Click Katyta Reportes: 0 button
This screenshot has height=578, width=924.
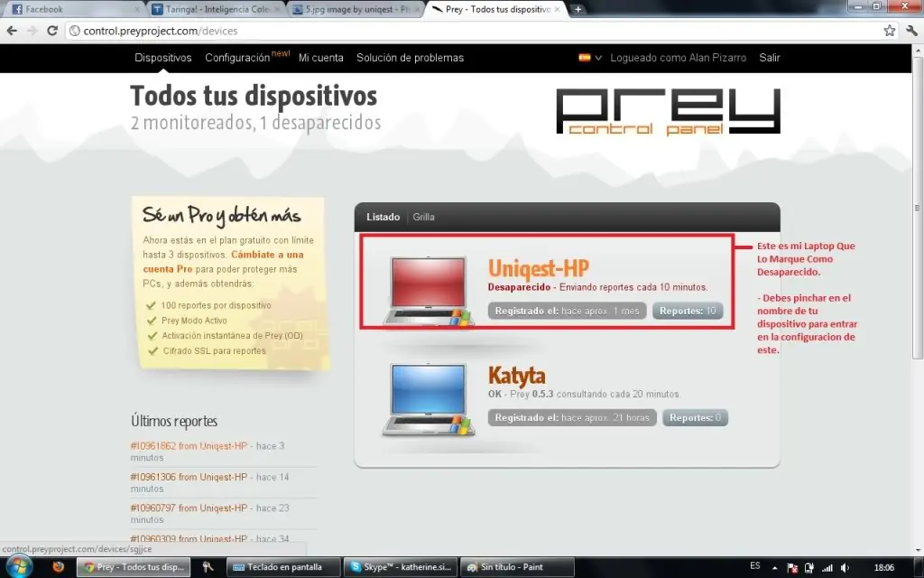696,417
